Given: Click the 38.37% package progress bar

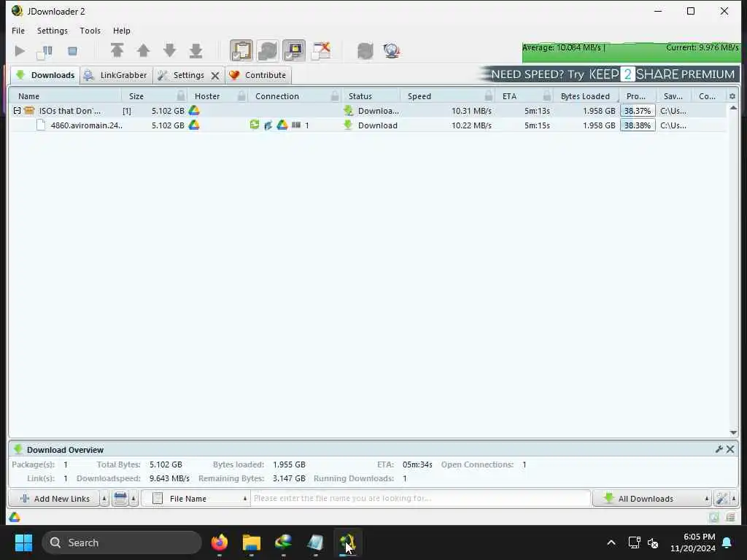Looking at the screenshot, I should (638, 111).
